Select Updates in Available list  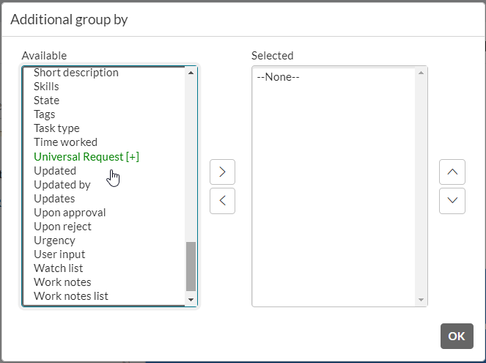tap(54, 199)
